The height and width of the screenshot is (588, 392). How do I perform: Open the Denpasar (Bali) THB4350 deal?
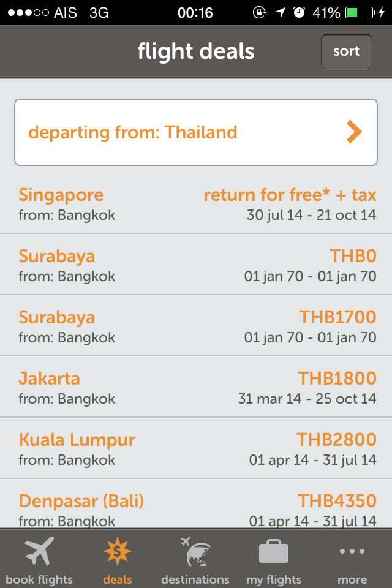[196, 508]
